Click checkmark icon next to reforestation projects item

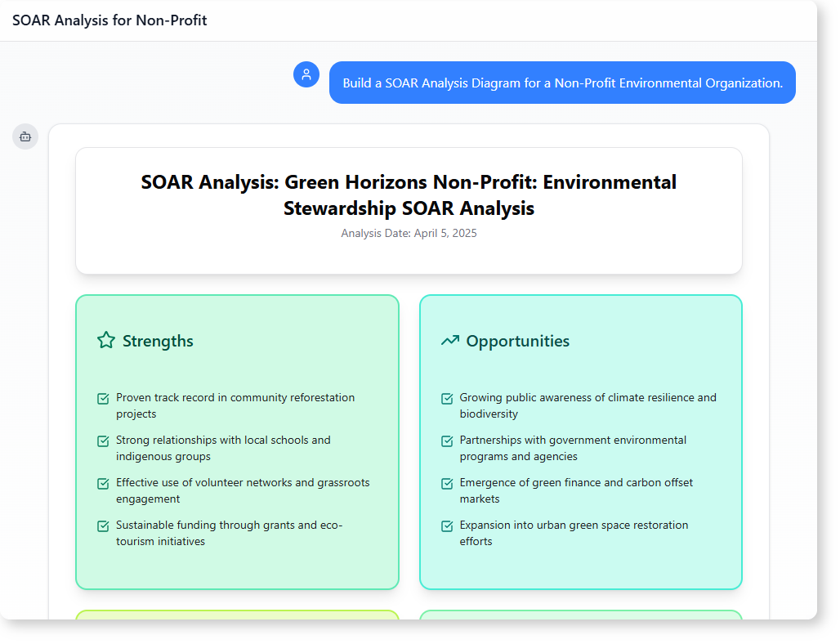[x=103, y=399]
